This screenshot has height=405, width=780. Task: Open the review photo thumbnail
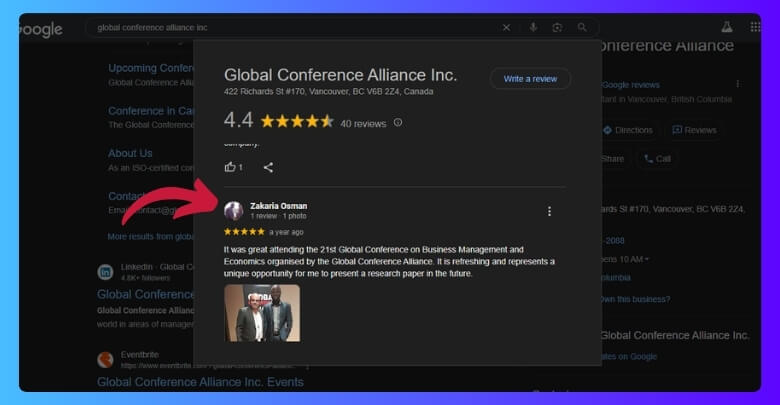click(262, 313)
